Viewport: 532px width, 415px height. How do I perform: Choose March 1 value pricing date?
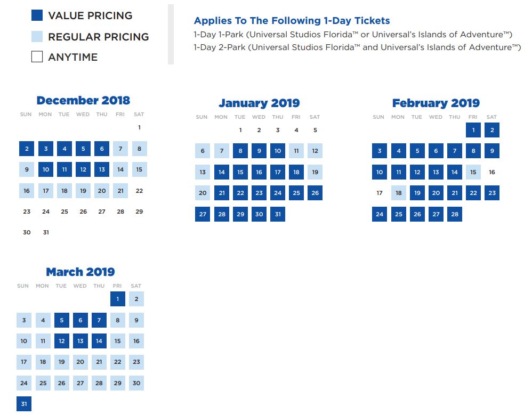click(118, 299)
